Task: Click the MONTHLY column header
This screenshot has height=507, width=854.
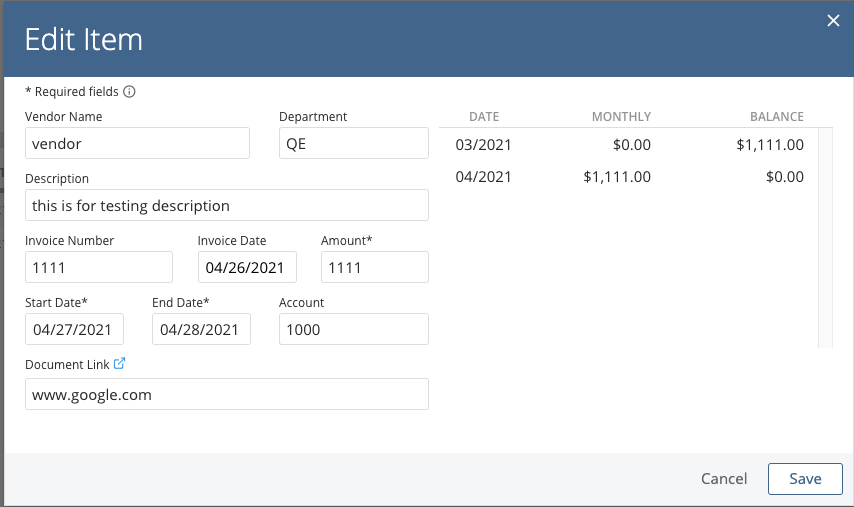Action: click(x=621, y=117)
